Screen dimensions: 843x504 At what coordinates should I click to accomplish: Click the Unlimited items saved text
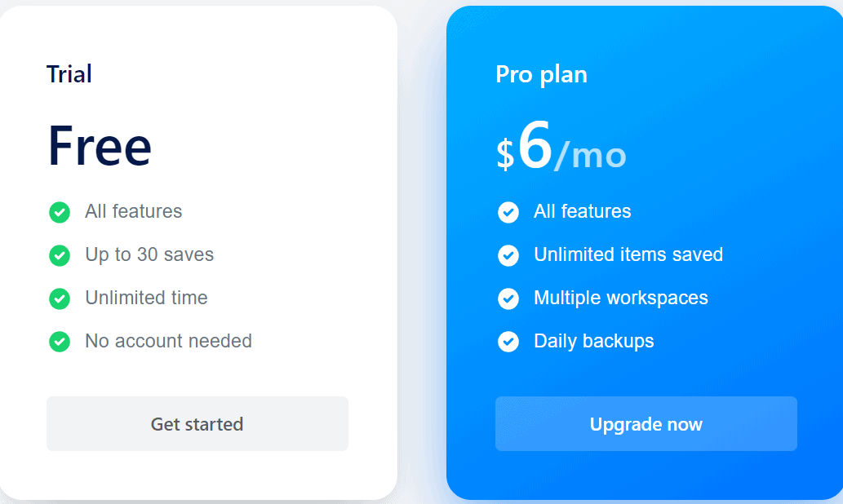click(x=628, y=255)
